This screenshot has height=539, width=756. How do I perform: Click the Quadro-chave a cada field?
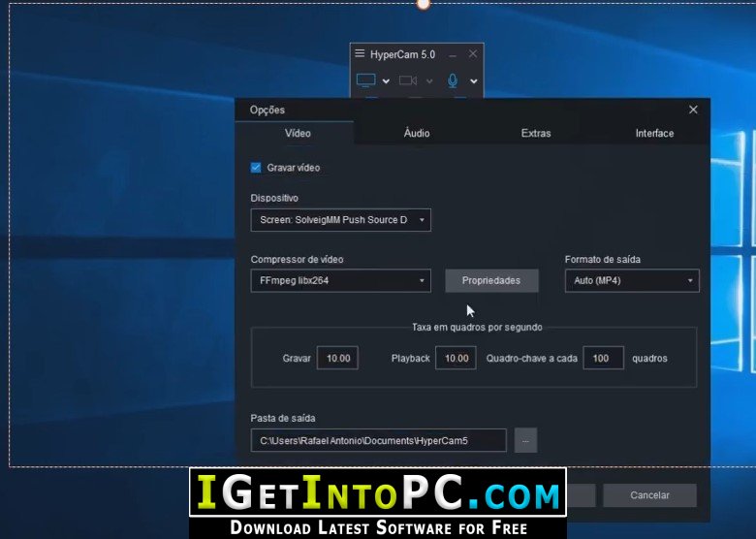(603, 359)
